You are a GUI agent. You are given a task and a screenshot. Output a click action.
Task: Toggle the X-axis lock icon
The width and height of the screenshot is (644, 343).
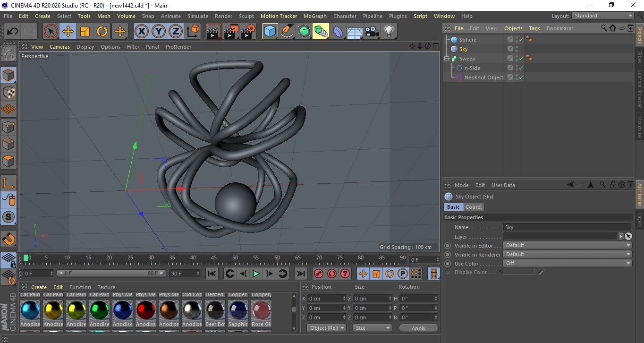coord(141,32)
